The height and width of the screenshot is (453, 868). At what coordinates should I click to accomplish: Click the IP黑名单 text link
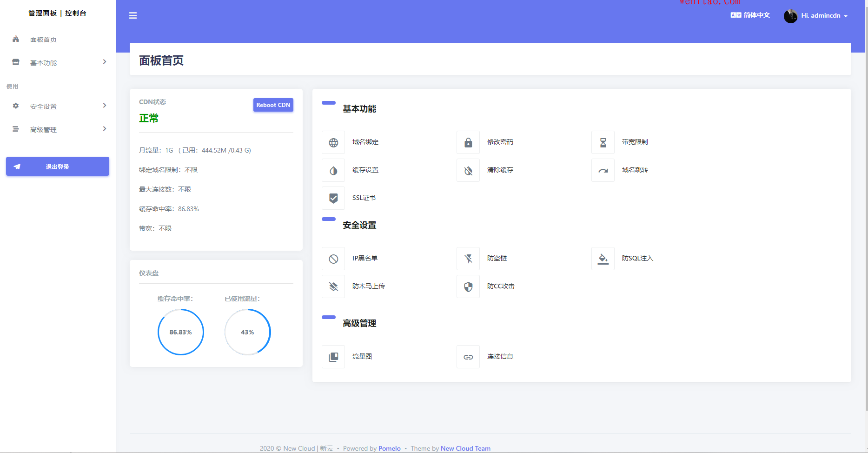(365, 259)
